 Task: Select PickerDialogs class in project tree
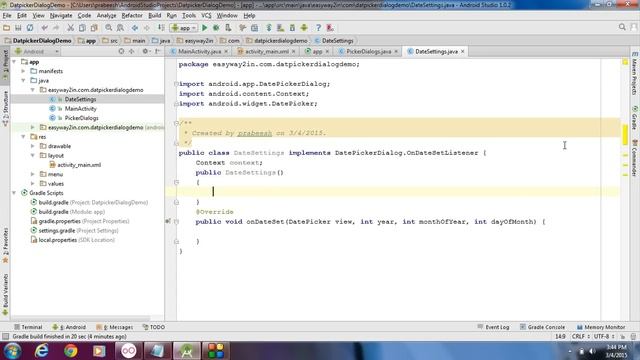click(x=81, y=118)
